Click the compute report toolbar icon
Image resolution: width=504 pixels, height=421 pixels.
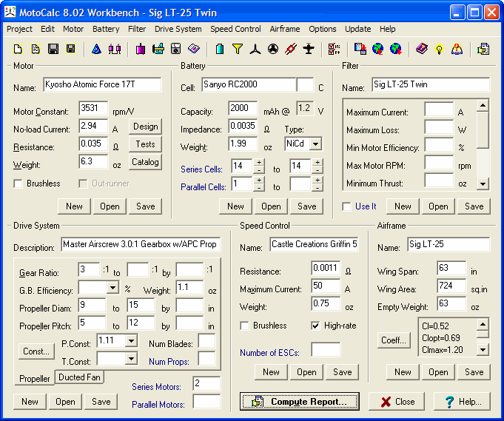coord(483,49)
